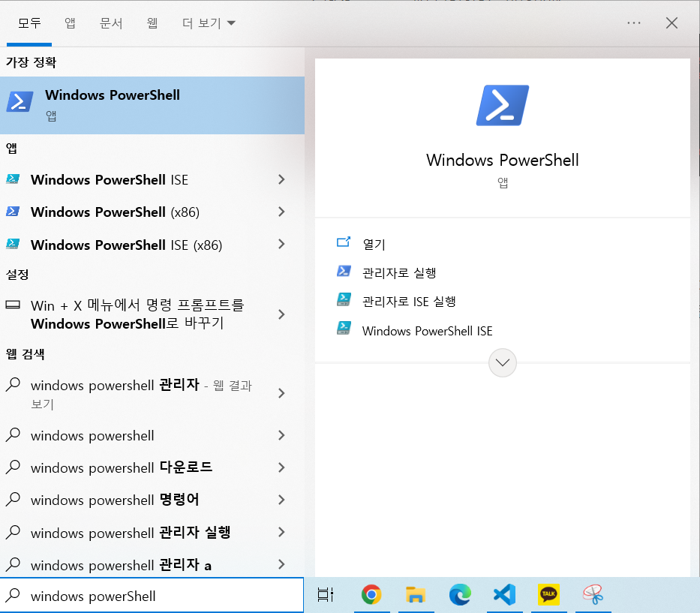Click 관리자로 실행 action
This screenshot has height=613, width=700.
pos(399,273)
